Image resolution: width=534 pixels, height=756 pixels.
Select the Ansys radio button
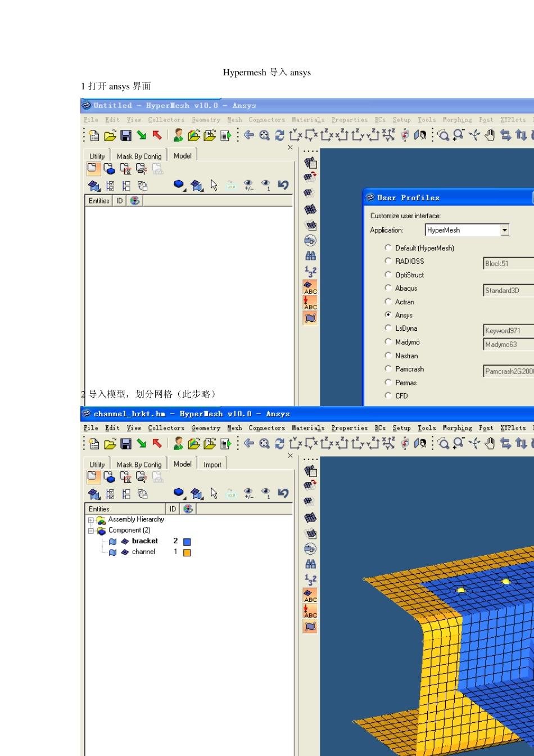click(388, 315)
